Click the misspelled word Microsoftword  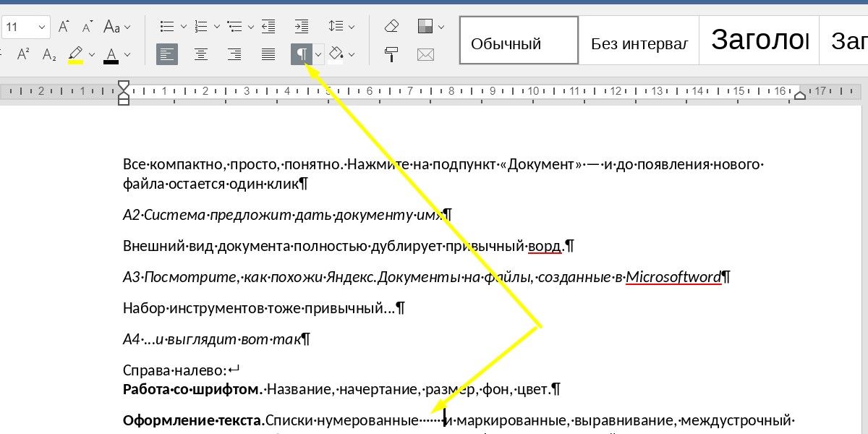pos(673,277)
